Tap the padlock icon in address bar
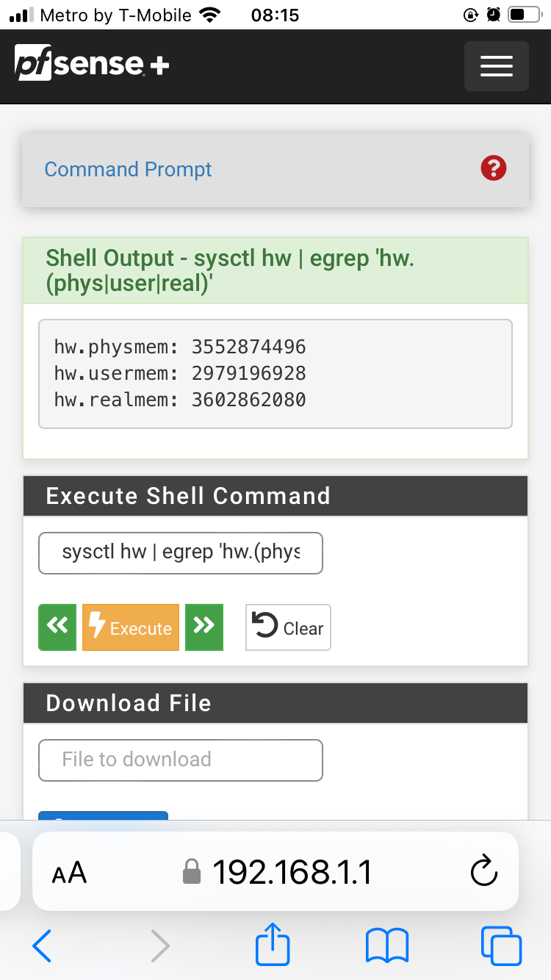This screenshot has height=980, width=551. [191, 872]
